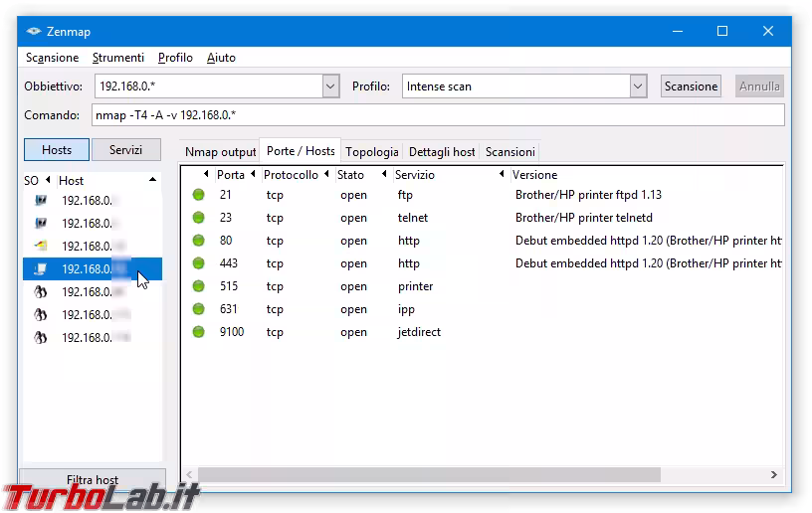Click in the Obbiettivo target field

pos(209,86)
